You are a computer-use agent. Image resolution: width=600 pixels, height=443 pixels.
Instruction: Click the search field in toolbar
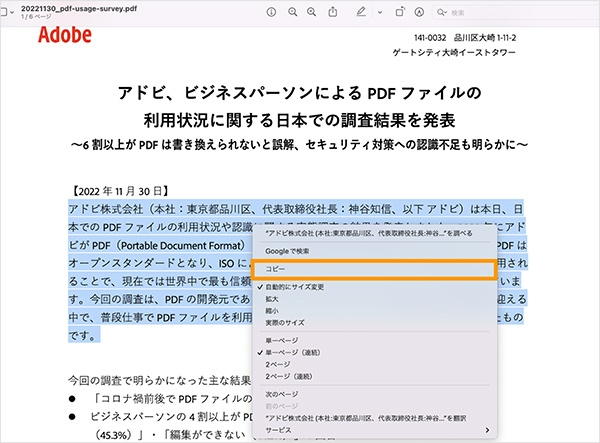[517, 13]
